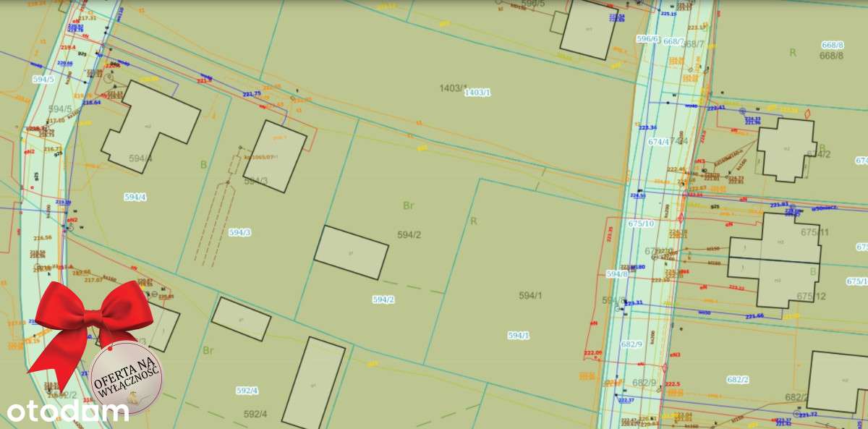Viewport: 868px width, 429px height.
Task: Select the blue elevation value 221.75
Action: click(x=252, y=94)
